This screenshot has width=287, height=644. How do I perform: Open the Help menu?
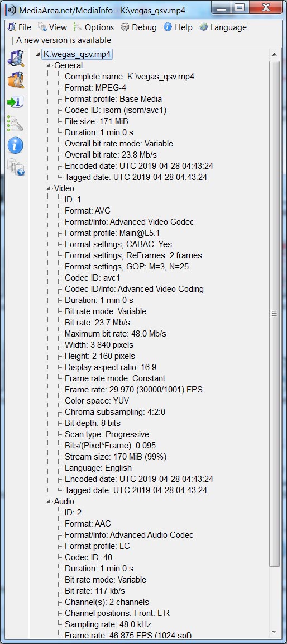tap(178, 27)
